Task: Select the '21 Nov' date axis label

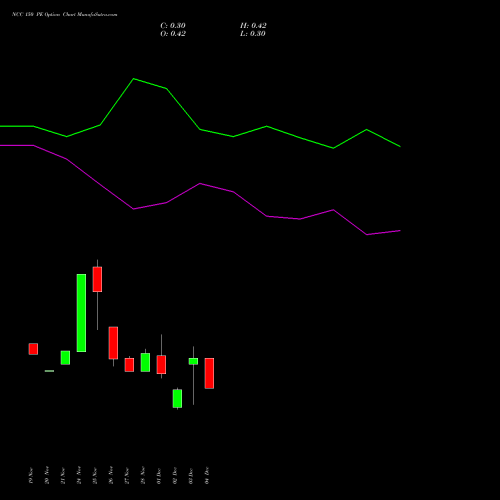Action: 63,476
